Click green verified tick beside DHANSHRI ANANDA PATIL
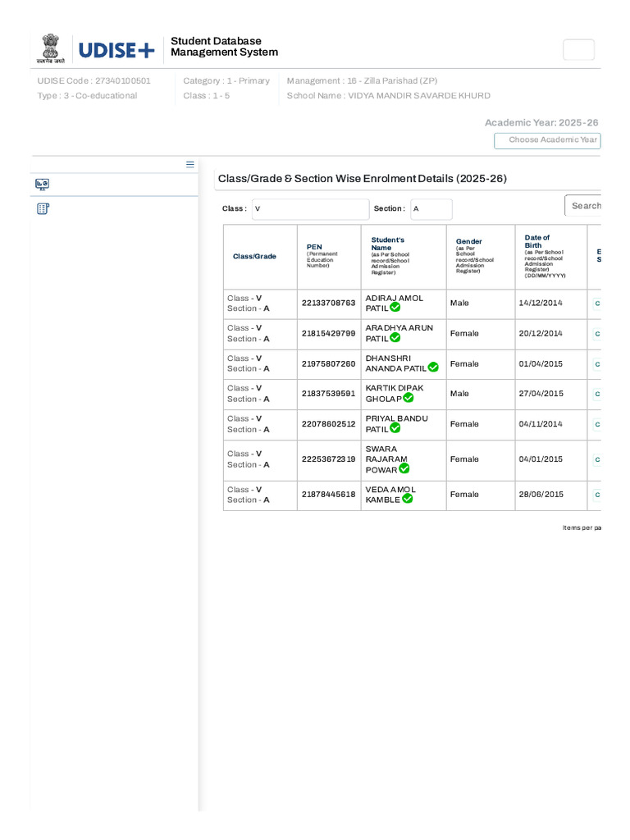This screenshot has width=630, height=840. coord(433,367)
